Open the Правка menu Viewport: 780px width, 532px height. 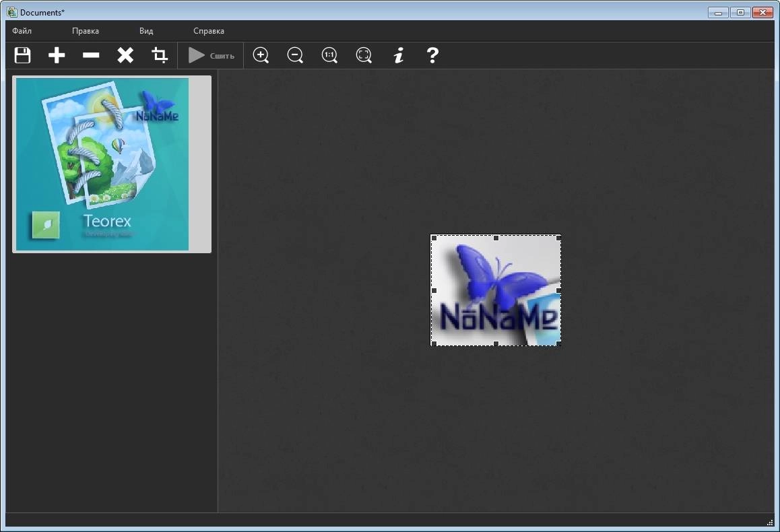[x=86, y=31]
